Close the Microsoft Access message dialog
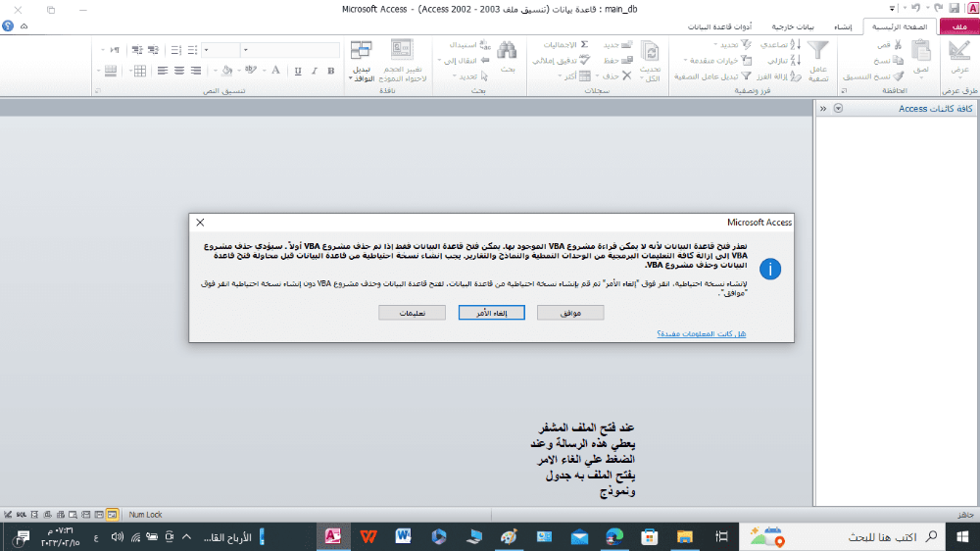The height and width of the screenshot is (551, 980). [200, 222]
